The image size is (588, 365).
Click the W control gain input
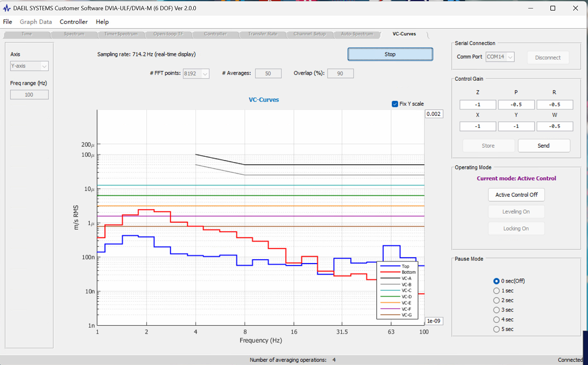pyautogui.click(x=555, y=126)
